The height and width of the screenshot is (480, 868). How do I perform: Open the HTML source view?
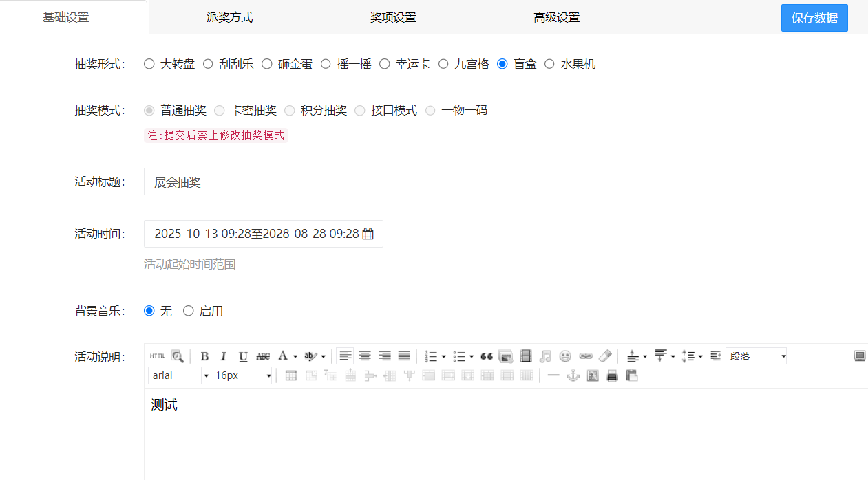tap(157, 356)
